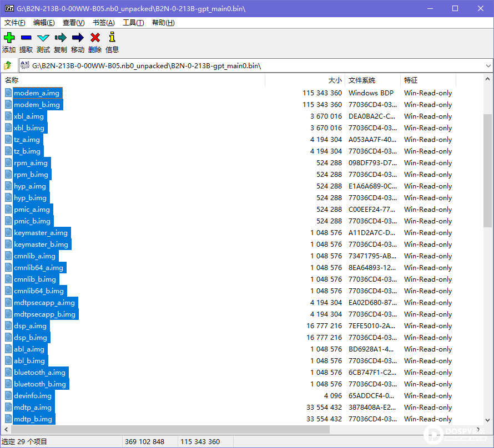
Task: Open the 书签(A) Bookmarks menu
Action: [x=103, y=23]
